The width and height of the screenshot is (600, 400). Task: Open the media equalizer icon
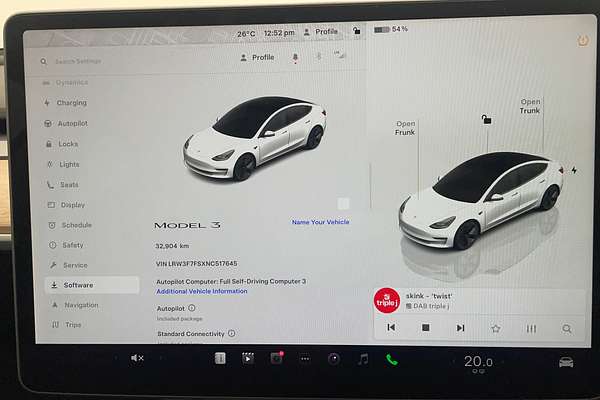point(531,329)
